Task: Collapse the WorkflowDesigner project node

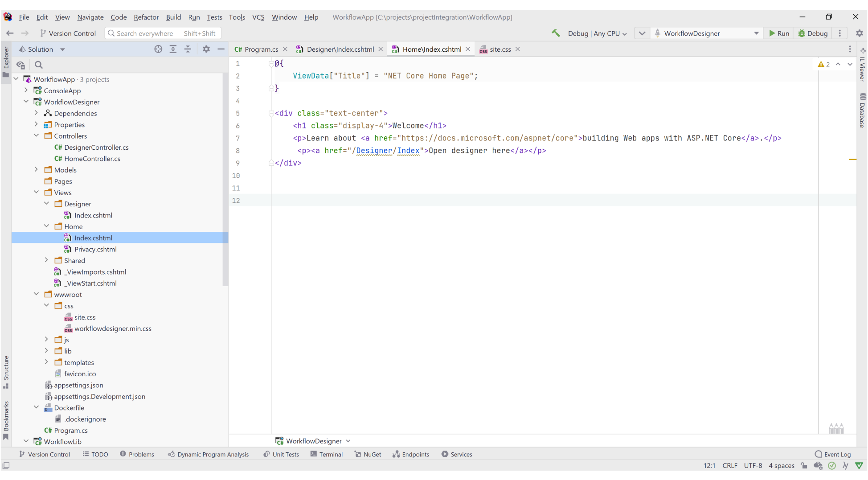Action: [26, 102]
